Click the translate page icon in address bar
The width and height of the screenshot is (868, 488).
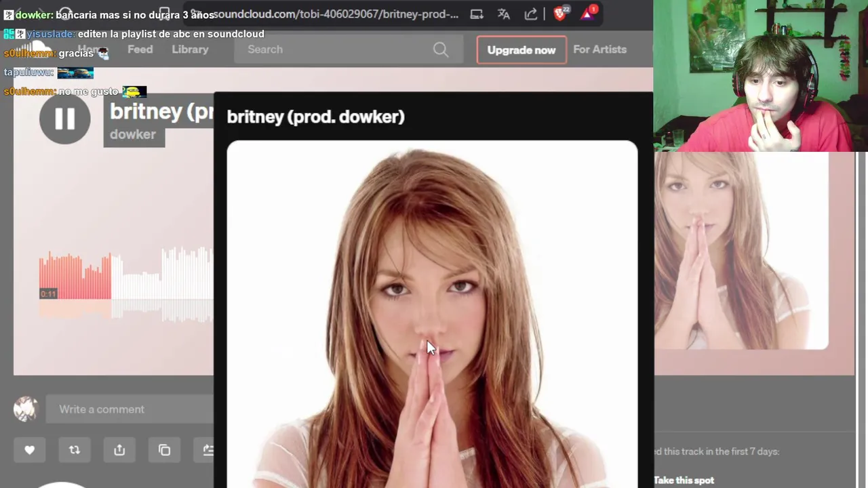click(x=503, y=14)
